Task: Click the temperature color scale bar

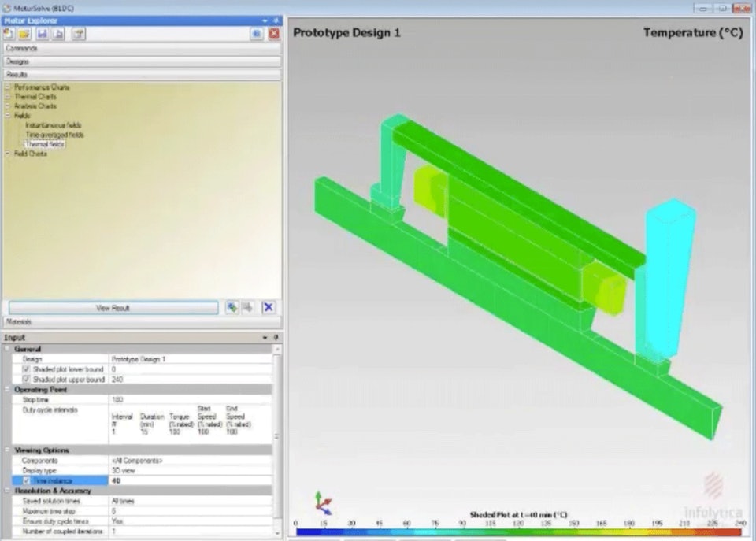Action: [x=519, y=532]
